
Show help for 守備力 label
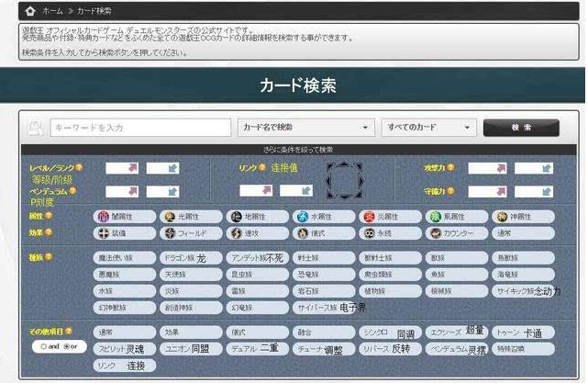(x=450, y=191)
